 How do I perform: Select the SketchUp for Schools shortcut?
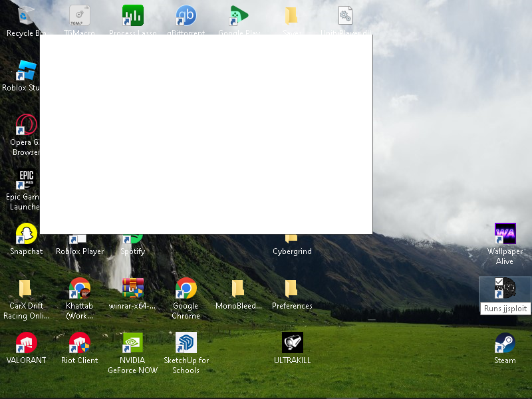tap(186, 342)
